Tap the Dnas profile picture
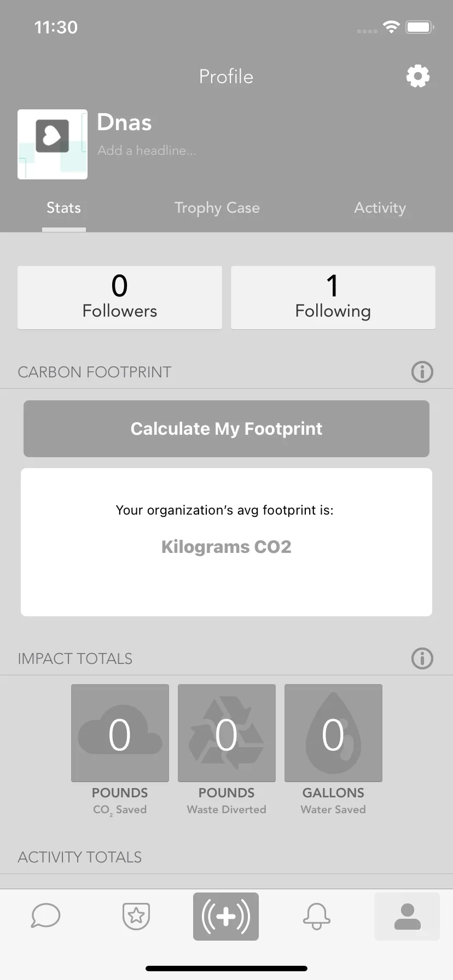Viewport: 453px width, 980px height. tap(53, 144)
